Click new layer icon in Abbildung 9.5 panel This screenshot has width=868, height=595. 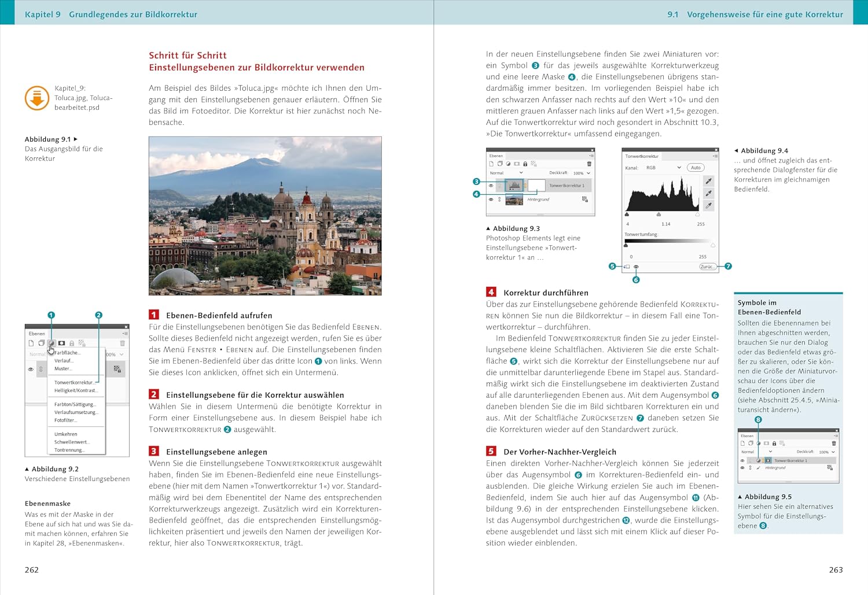point(743,444)
